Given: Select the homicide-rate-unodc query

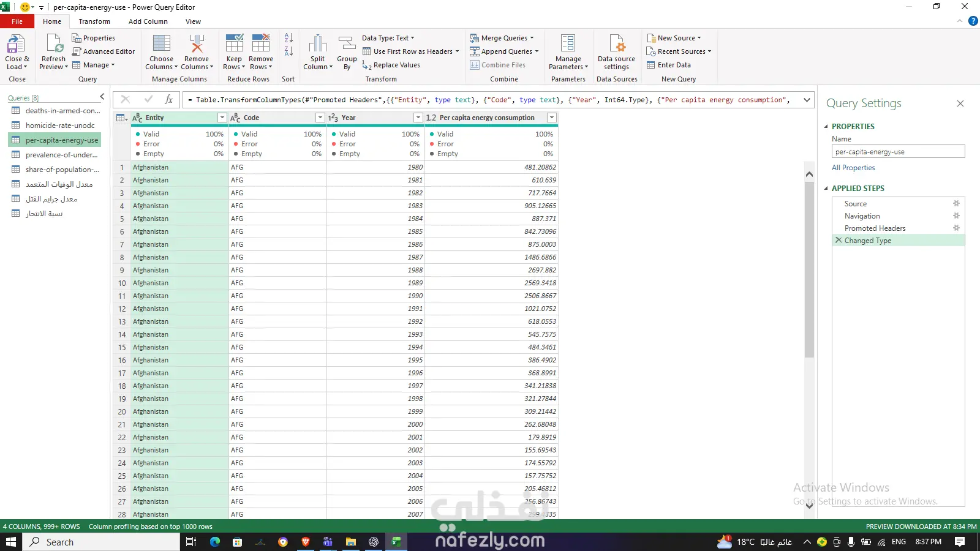Looking at the screenshot, I should click(59, 126).
